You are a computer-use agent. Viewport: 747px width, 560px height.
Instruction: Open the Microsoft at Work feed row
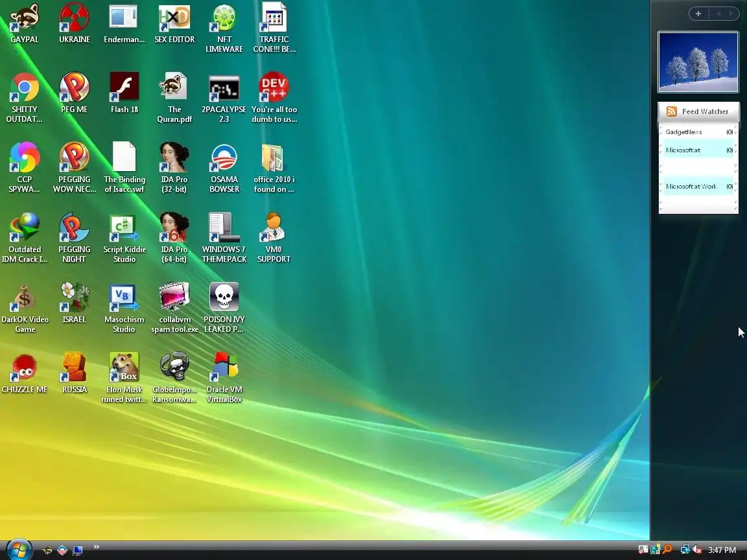698,186
